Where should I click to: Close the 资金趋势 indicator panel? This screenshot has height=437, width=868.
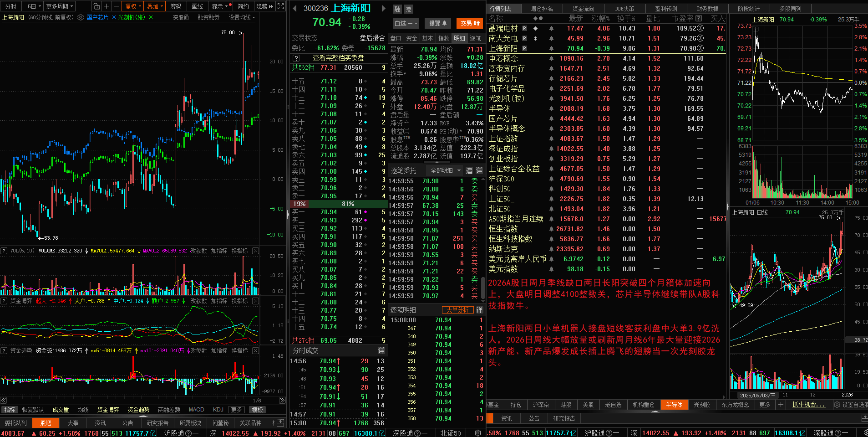click(x=256, y=350)
